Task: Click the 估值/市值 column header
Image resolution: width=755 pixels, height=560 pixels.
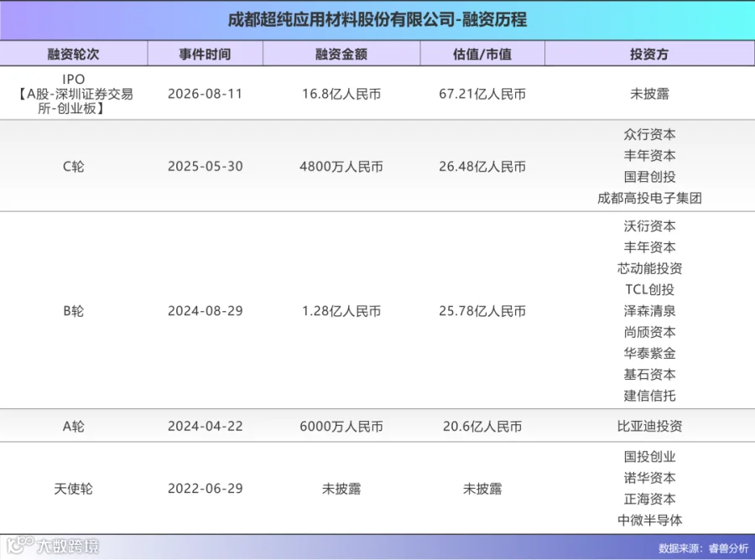Action: [482, 54]
